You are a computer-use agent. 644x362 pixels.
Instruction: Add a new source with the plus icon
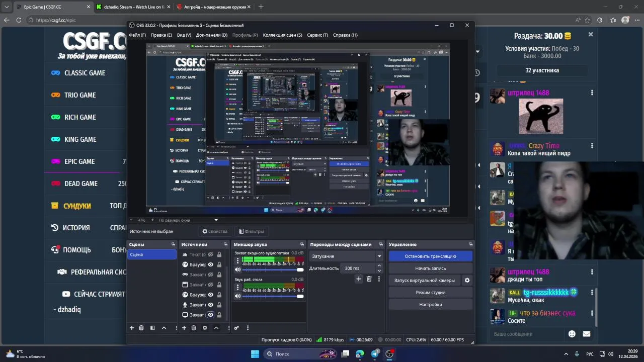pyautogui.click(x=184, y=328)
